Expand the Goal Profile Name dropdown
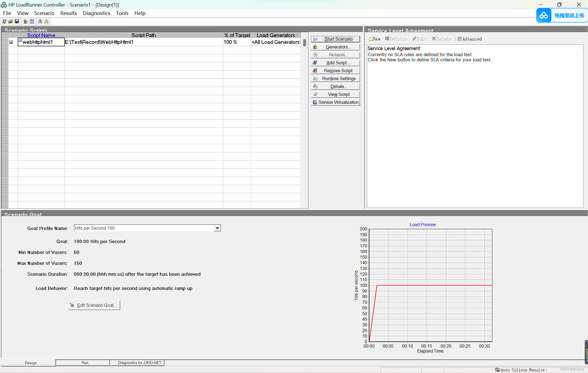This screenshot has height=373, width=588. click(217, 228)
